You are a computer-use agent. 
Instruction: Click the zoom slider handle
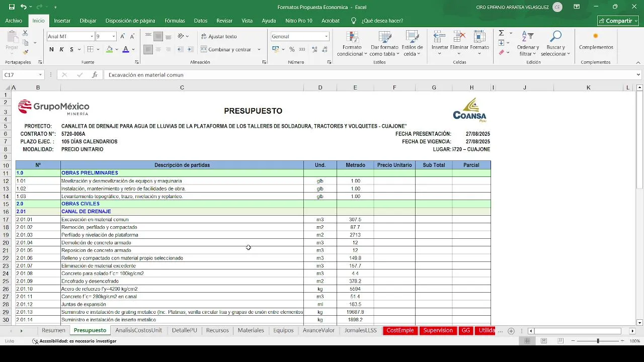point(598,341)
